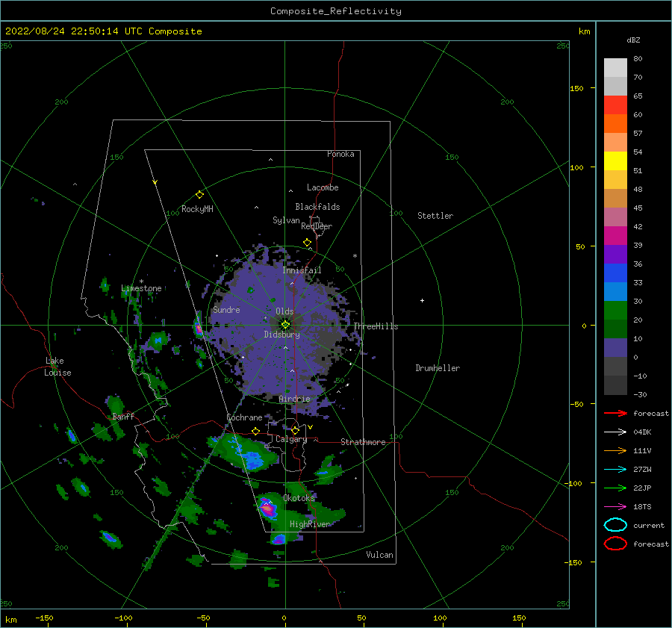Screen dimensions: 672x628
Task: Click the pink storm cell west of Sundre
Action: tap(199, 329)
